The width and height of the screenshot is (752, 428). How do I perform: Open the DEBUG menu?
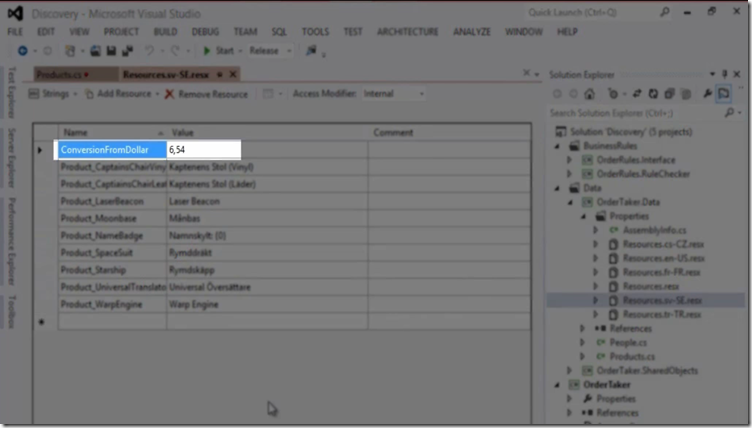coord(205,32)
